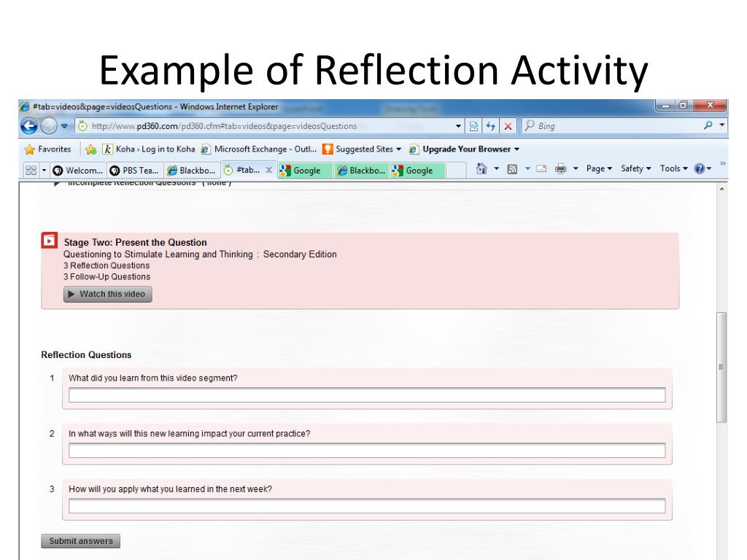Click the Koha favicon in favorites bar
This screenshot has width=747, height=560.
click(108, 149)
